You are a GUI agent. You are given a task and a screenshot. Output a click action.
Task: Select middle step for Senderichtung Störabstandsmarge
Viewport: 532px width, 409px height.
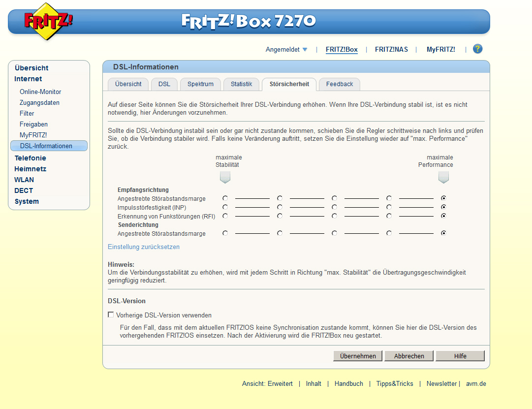[x=334, y=233]
